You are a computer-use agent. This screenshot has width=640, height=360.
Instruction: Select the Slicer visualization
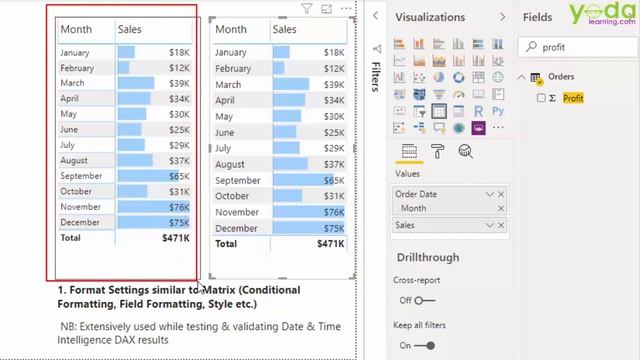pos(419,111)
